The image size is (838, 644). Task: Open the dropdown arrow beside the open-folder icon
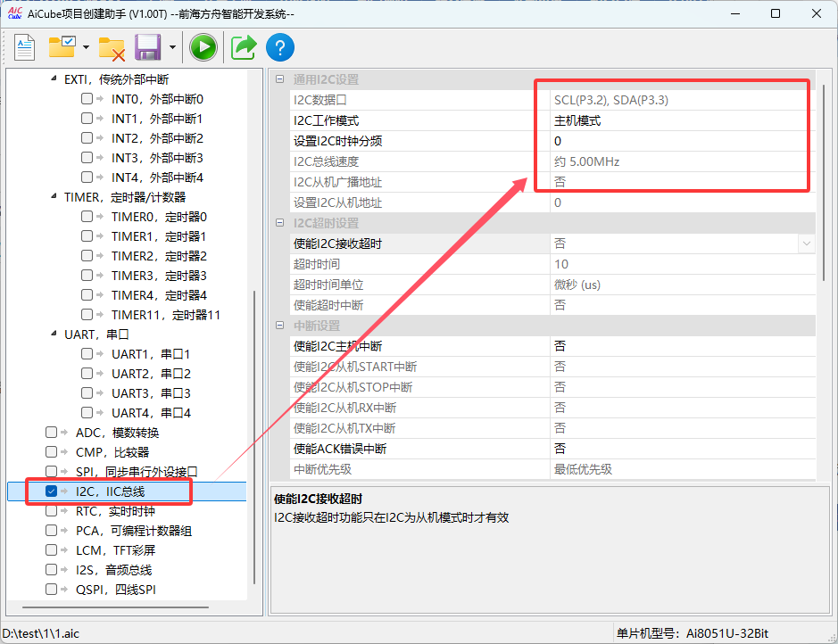click(x=86, y=47)
